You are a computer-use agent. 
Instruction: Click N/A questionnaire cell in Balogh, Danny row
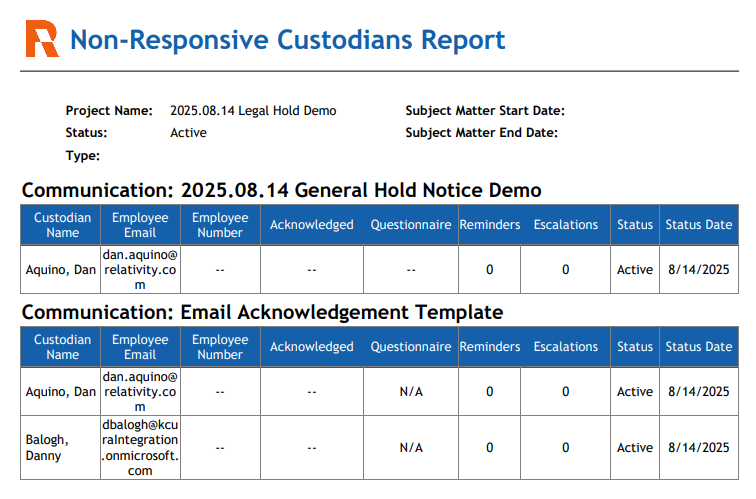coord(411,447)
